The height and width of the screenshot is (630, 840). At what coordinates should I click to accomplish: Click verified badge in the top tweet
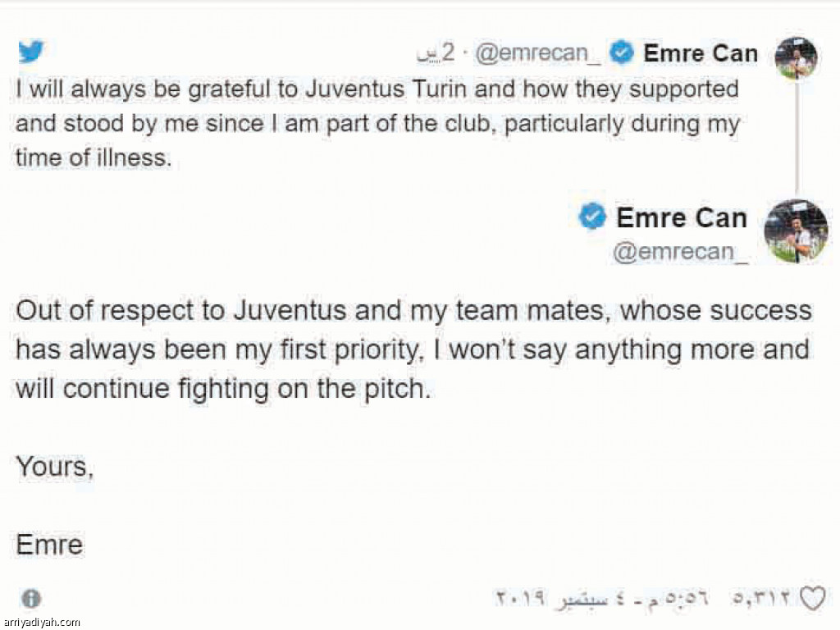click(x=623, y=53)
